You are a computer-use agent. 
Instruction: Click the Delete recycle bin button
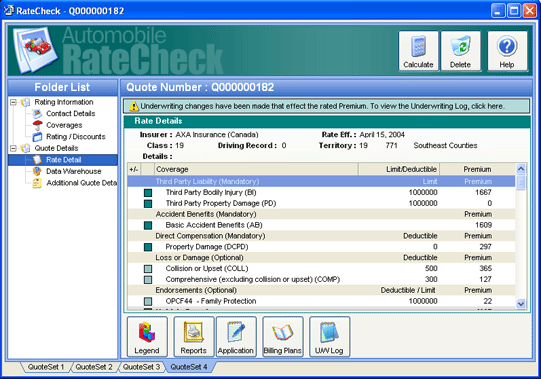(x=461, y=51)
